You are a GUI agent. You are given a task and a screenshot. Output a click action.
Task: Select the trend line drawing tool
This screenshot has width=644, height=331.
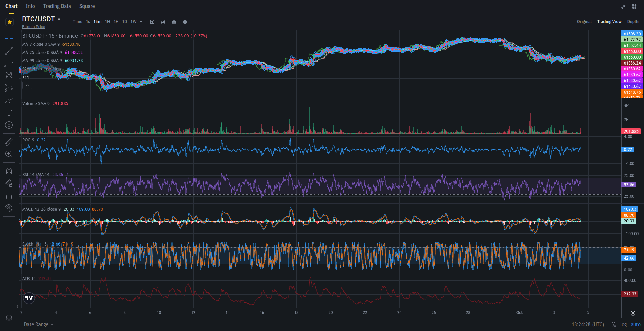[x=9, y=51]
